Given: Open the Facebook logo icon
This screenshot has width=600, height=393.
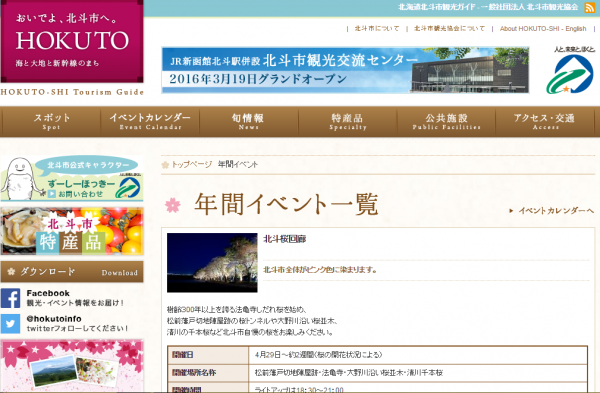Looking at the screenshot, I should coord(10,298).
